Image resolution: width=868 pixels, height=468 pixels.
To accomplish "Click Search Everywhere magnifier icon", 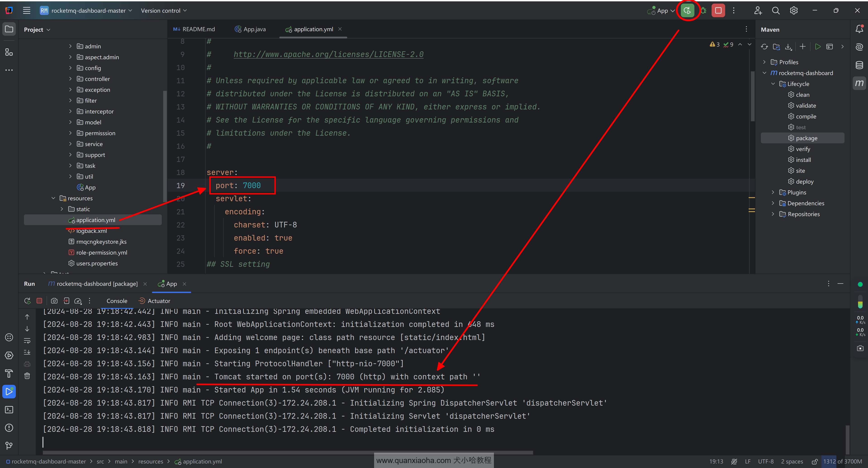I will tap(776, 10).
